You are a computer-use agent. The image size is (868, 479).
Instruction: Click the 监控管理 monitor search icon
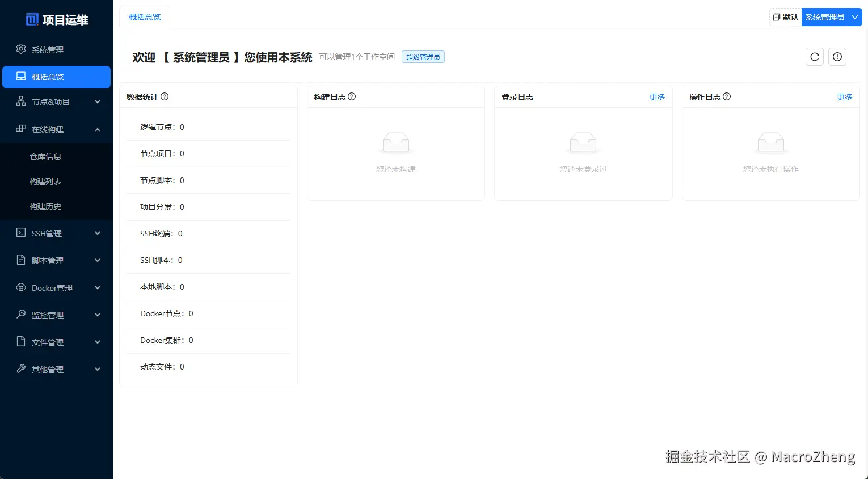pos(21,314)
